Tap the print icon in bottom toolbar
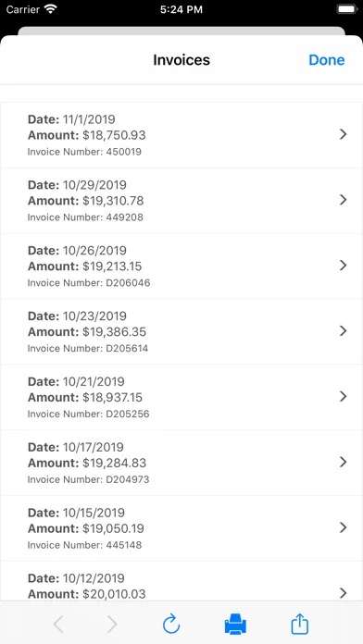The width and height of the screenshot is (363, 644). pyautogui.click(x=235, y=625)
